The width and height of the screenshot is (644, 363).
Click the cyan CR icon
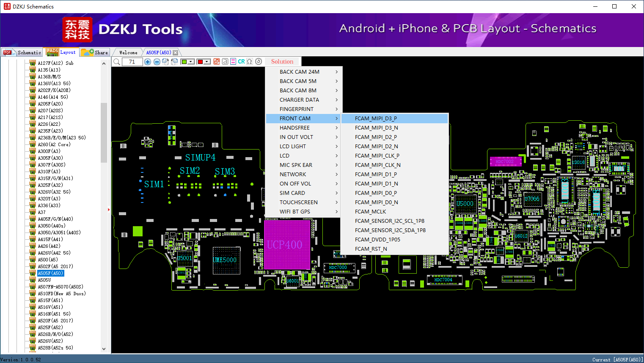click(241, 61)
